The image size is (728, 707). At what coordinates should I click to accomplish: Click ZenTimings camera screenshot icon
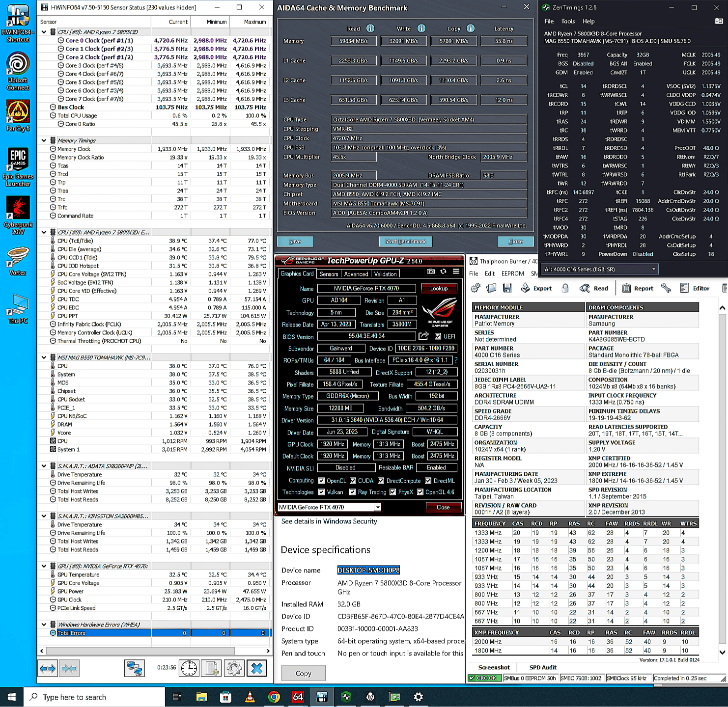719,21
